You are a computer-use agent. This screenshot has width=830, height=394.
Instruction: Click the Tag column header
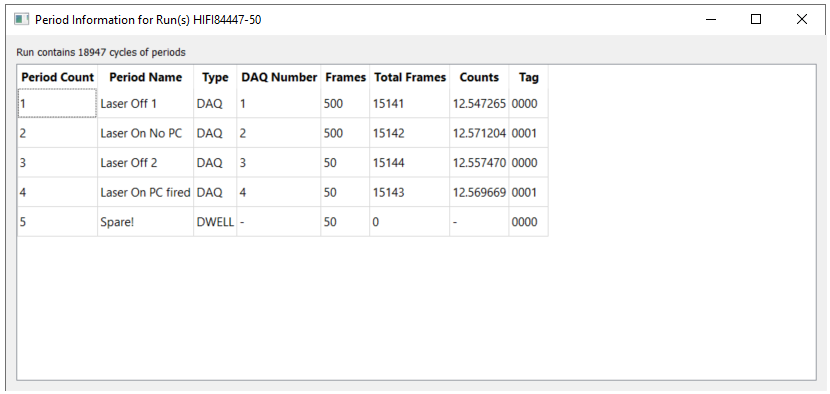point(528,77)
